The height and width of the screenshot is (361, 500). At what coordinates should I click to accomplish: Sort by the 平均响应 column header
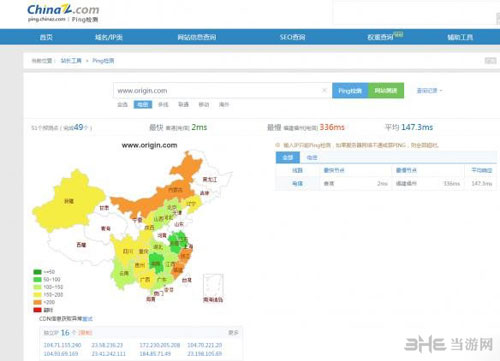[482, 170]
